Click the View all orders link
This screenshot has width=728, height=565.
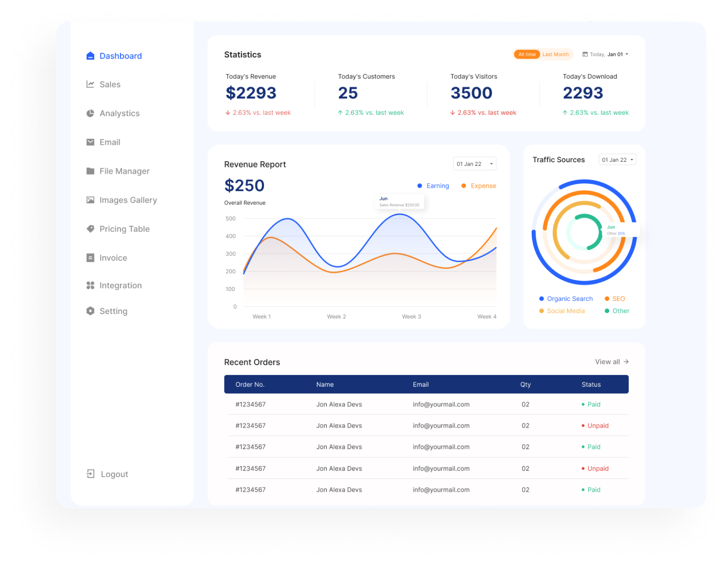(611, 362)
